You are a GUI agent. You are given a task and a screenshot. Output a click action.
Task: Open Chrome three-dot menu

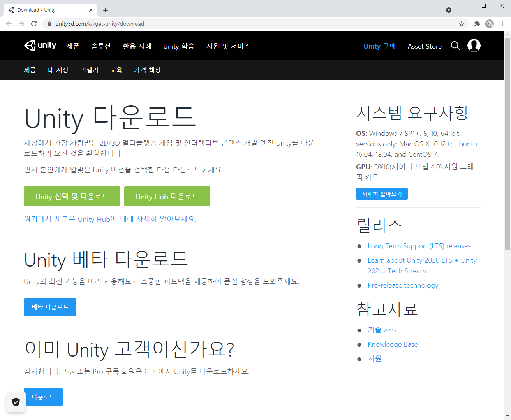click(502, 24)
